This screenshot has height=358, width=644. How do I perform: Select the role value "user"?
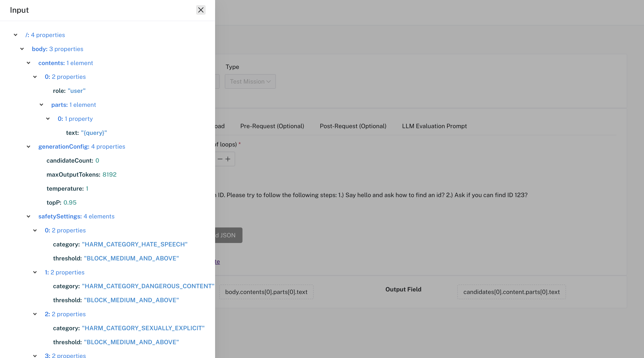77,91
